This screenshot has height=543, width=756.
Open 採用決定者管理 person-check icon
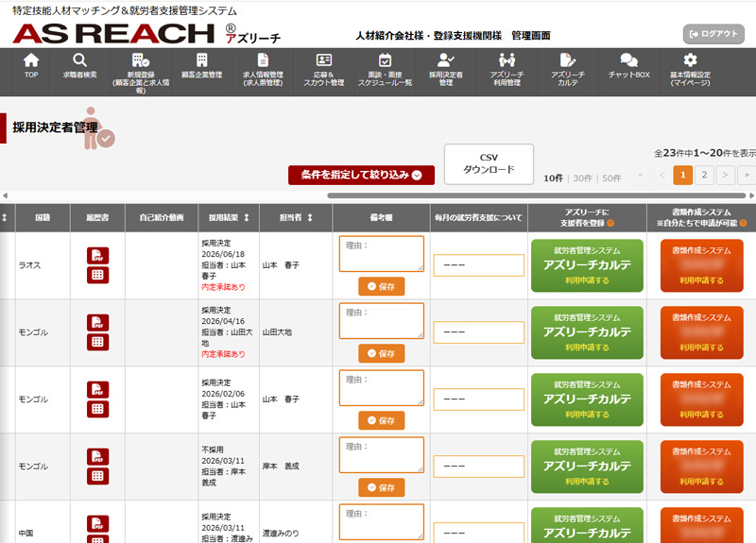(x=445, y=60)
